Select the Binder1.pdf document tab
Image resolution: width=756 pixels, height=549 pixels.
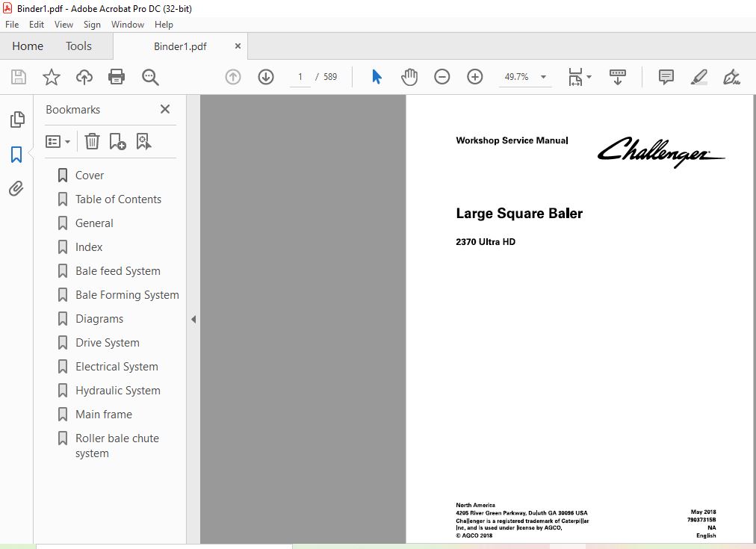[180, 46]
